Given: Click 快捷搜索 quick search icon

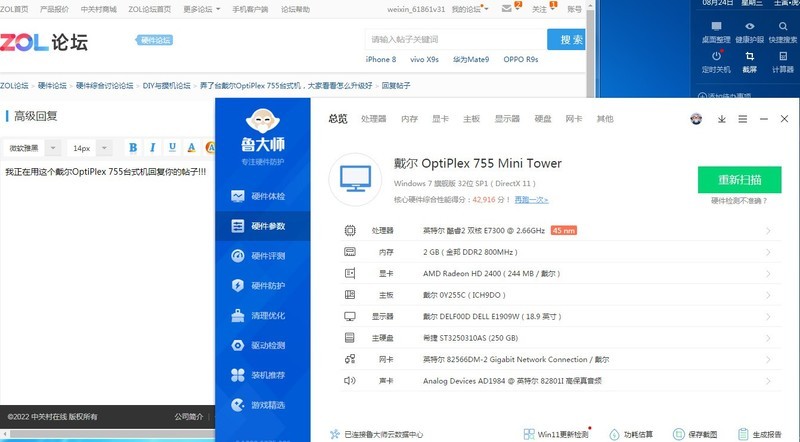Looking at the screenshot, I should point(783,27).
